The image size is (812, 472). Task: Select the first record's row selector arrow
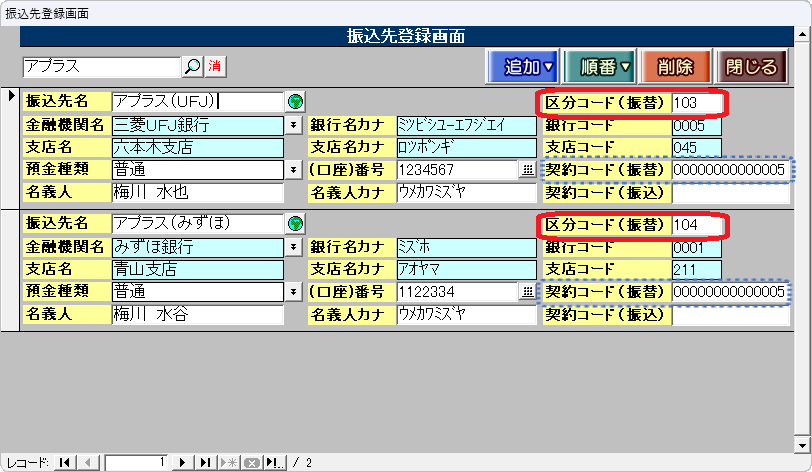click(x=11, y=96)
